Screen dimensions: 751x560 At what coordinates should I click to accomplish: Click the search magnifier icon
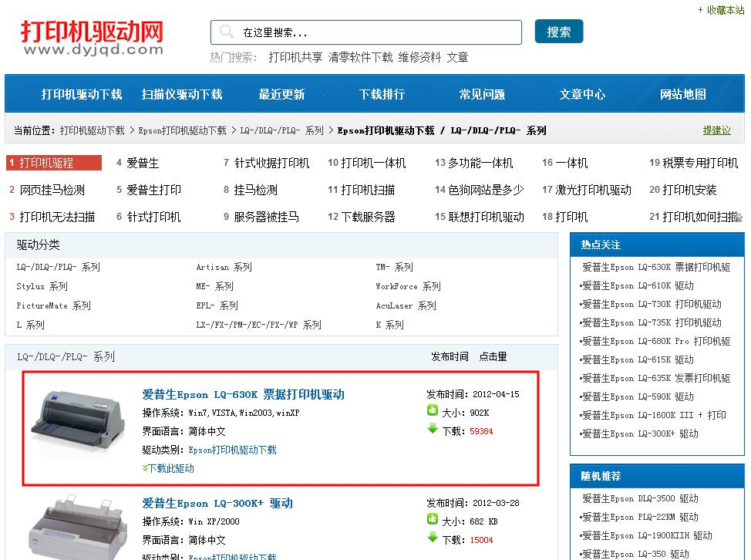(226, 32)
